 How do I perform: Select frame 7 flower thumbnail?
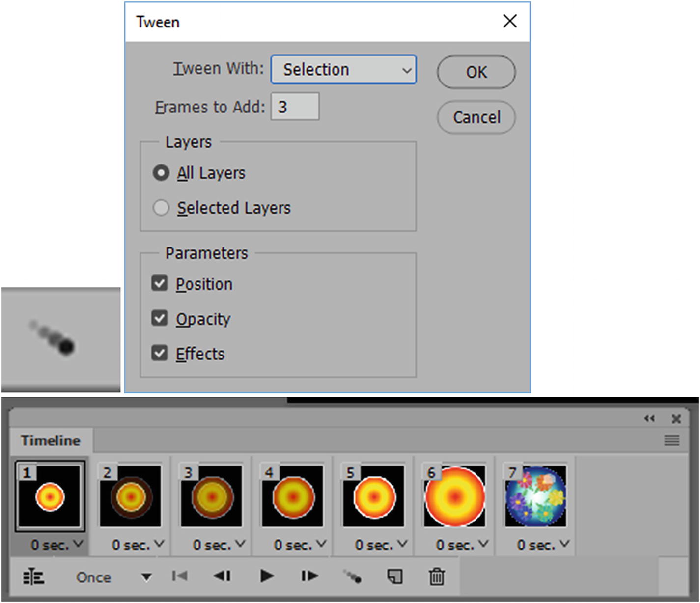tap(534, 496)
